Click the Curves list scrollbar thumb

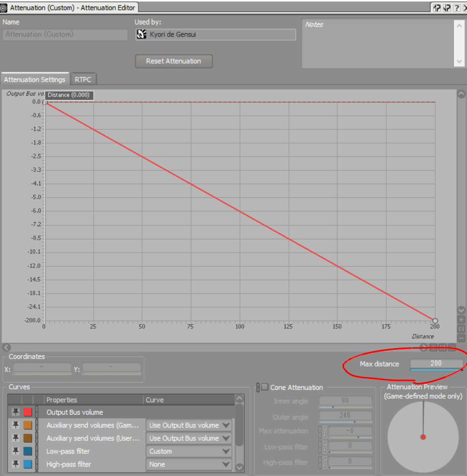pyautogui.click(x=239, y=425)
